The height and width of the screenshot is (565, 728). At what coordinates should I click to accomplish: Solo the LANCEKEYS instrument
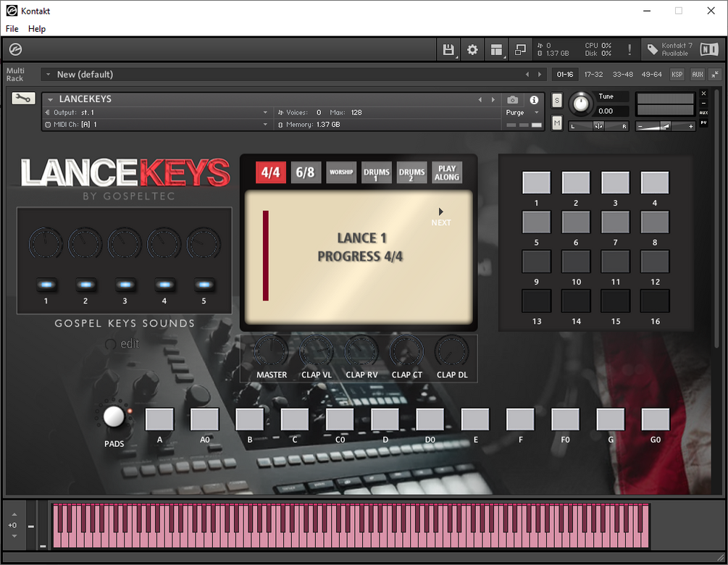pyautogui.click(x=557, y=100)
